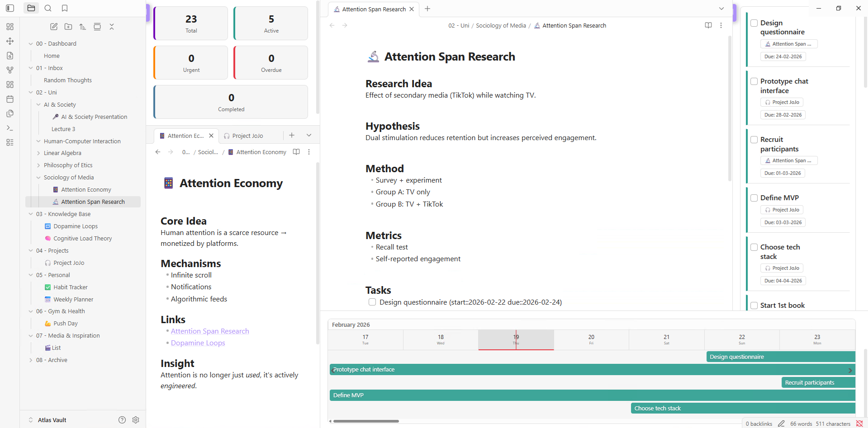Collapse the 00 - Dashboard folder
The height and width of the screenshot is (428, 868).
tap(31, 44)
